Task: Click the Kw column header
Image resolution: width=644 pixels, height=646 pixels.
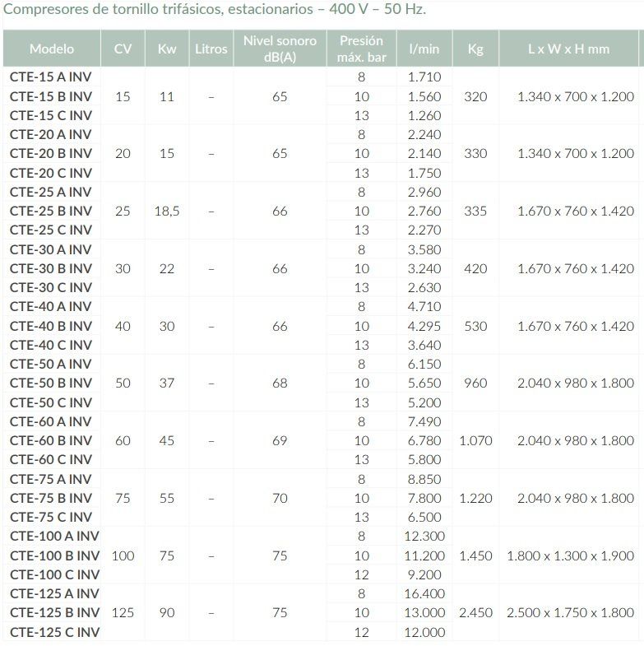Action: pos(167,49)
